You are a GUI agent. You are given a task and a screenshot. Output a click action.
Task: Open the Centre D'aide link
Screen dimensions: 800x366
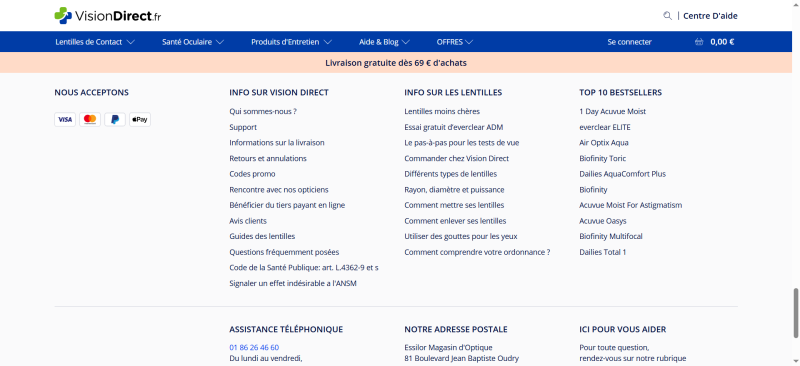(x=710, y=16)
